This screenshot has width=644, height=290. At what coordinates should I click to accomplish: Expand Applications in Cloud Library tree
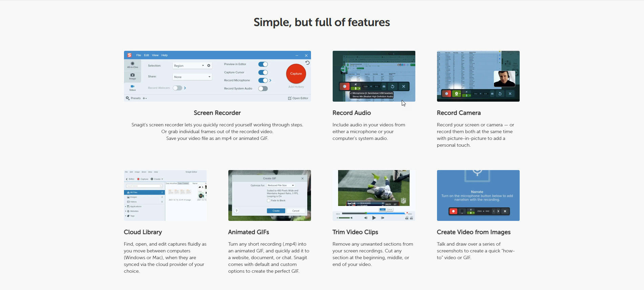tap(126, 206)
